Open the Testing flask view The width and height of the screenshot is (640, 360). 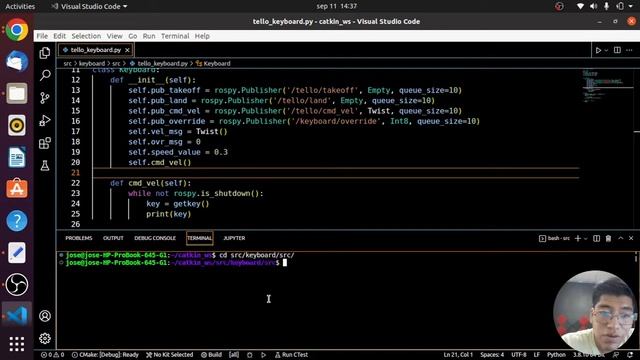(x=45, y=165)
